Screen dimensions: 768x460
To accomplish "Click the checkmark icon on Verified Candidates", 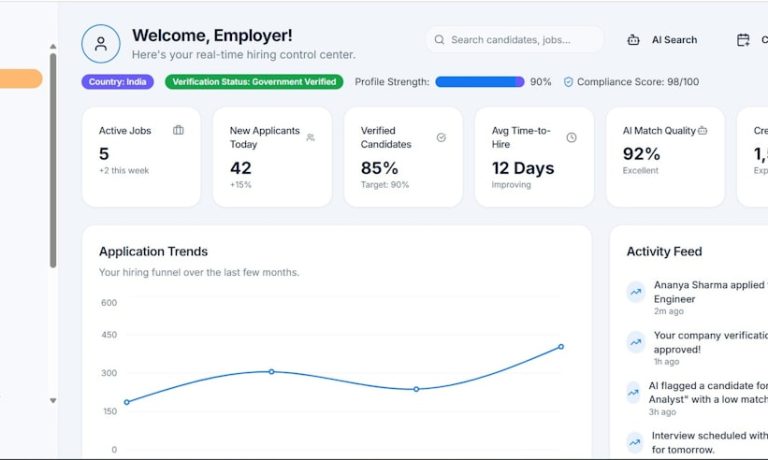I will tap(441, 137).
